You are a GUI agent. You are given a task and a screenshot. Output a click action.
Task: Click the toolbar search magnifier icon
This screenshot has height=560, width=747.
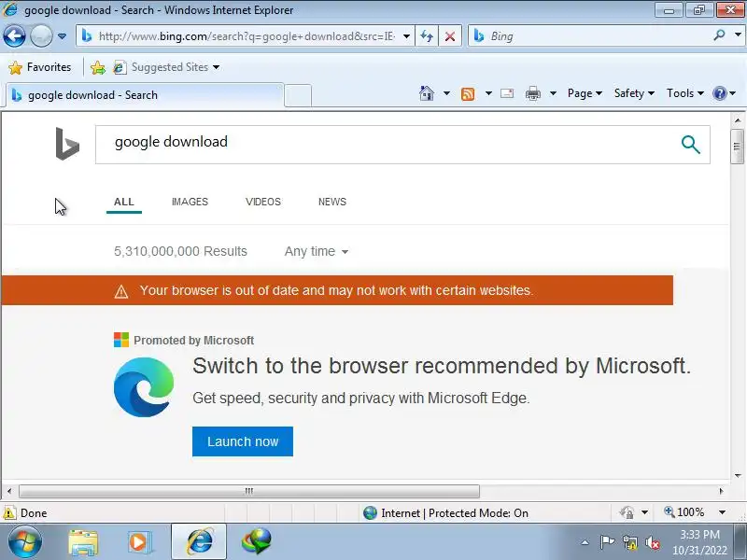(x=719, y=35)
